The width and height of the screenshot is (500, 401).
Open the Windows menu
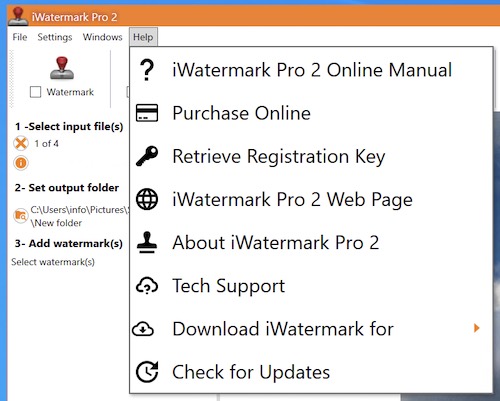click(x=103, y=37)
